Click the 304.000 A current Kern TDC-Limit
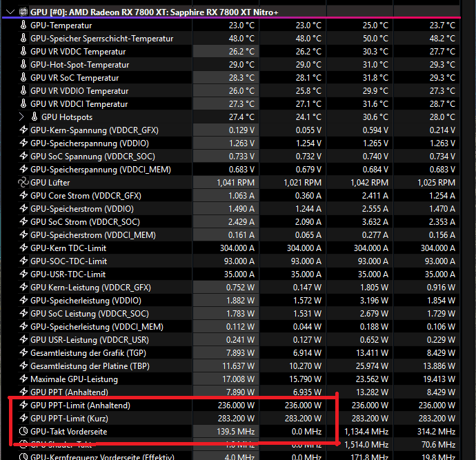 (237, 248)
